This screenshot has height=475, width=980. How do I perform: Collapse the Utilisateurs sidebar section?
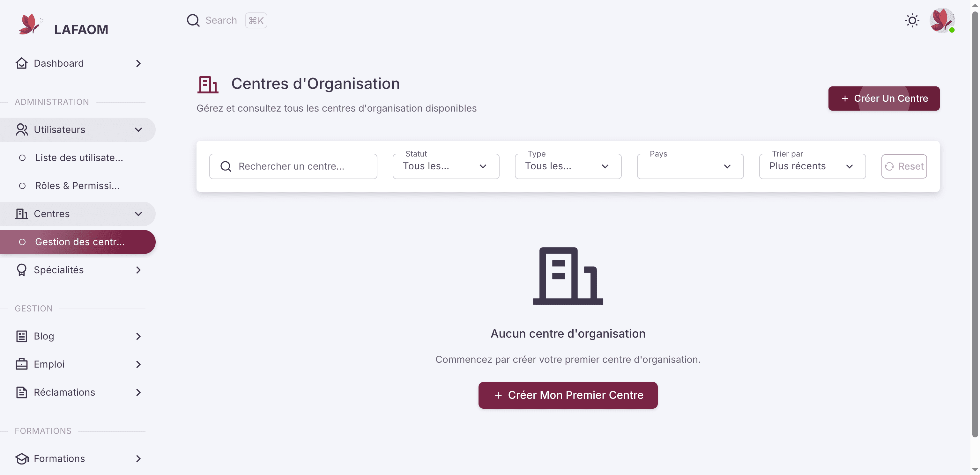click(78, 130)
